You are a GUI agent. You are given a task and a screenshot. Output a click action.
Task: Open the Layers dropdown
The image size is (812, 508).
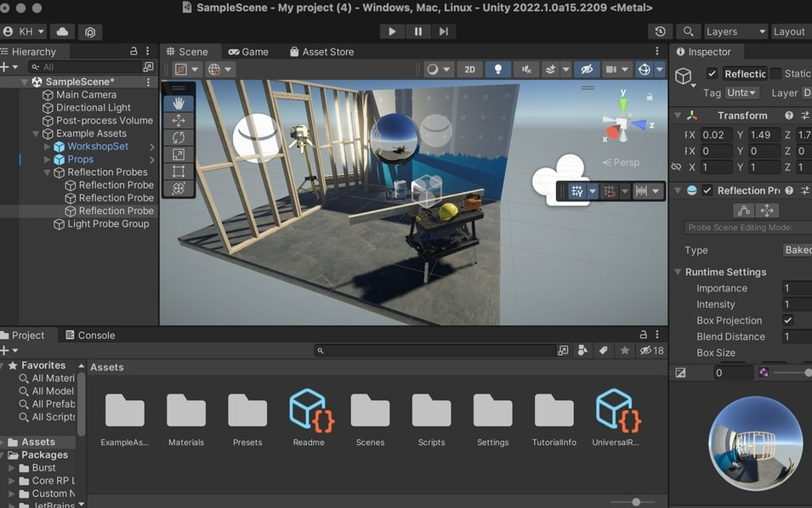734,31
